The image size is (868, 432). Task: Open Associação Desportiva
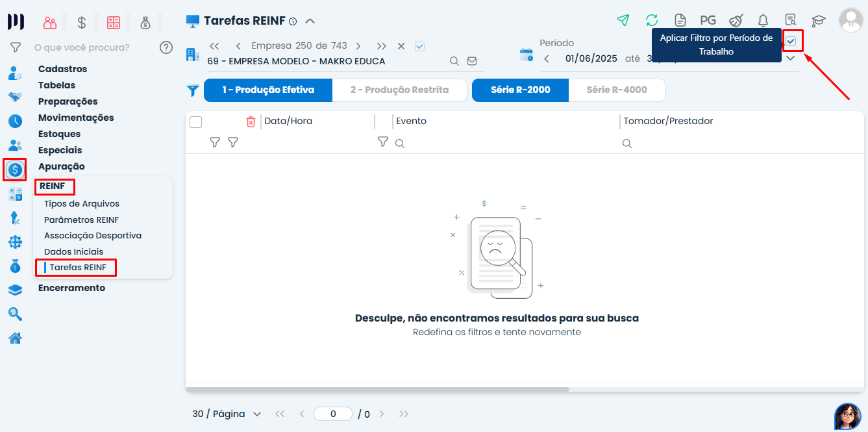click(93, 235)
